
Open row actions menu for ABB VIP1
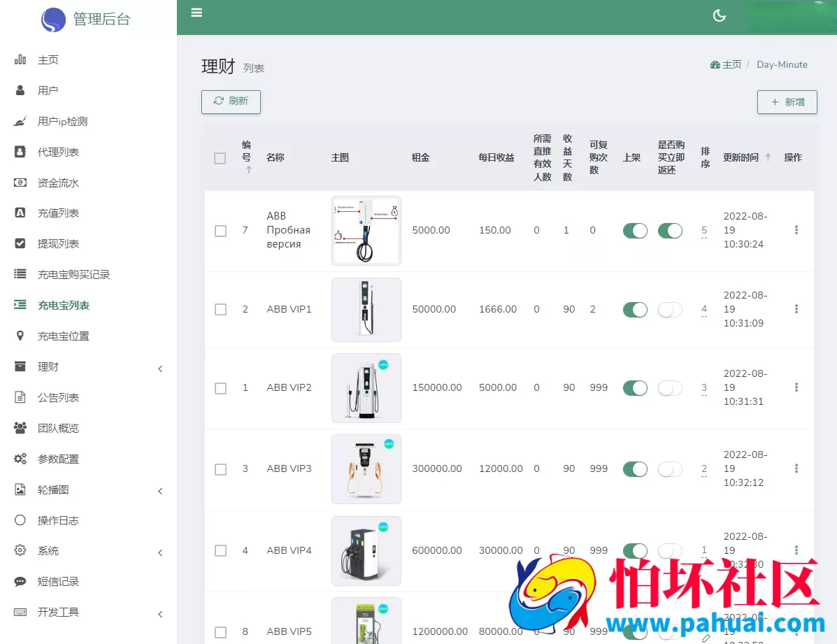796,308
